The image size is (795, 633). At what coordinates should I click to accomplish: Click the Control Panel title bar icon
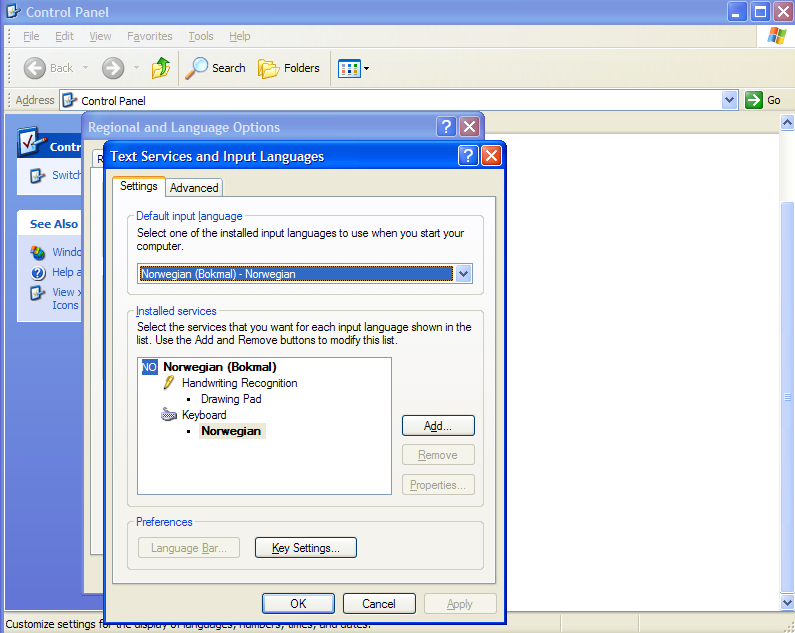click(13, 11)
